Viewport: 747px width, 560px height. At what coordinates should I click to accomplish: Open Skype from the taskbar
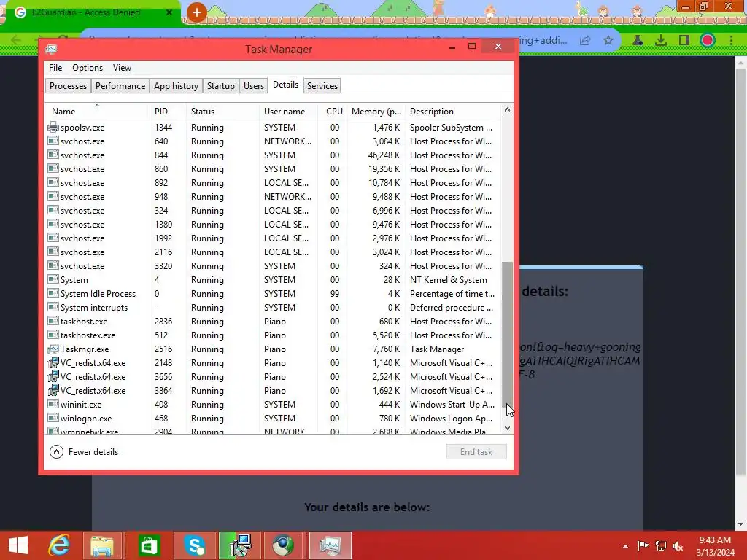click(x=195, y=545)
